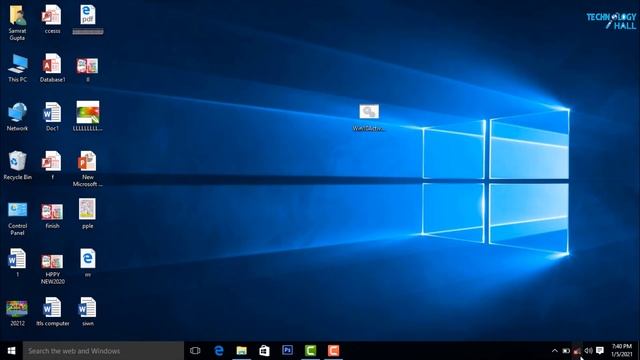Select the HPPY NEW2020 file icon
This screenshot has width=640, height=360.
pos(52,262)
